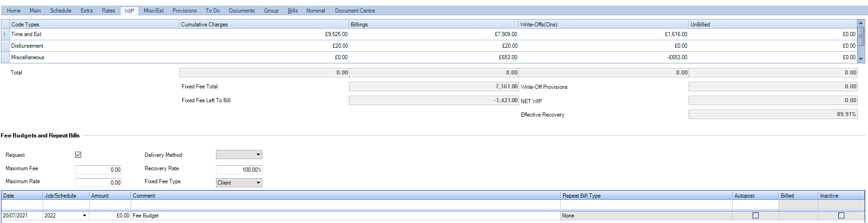The width and height of the screenshot is (868, 223).
Task: Click the £1,616.00 write-offs cell
Action: [604, 34]
